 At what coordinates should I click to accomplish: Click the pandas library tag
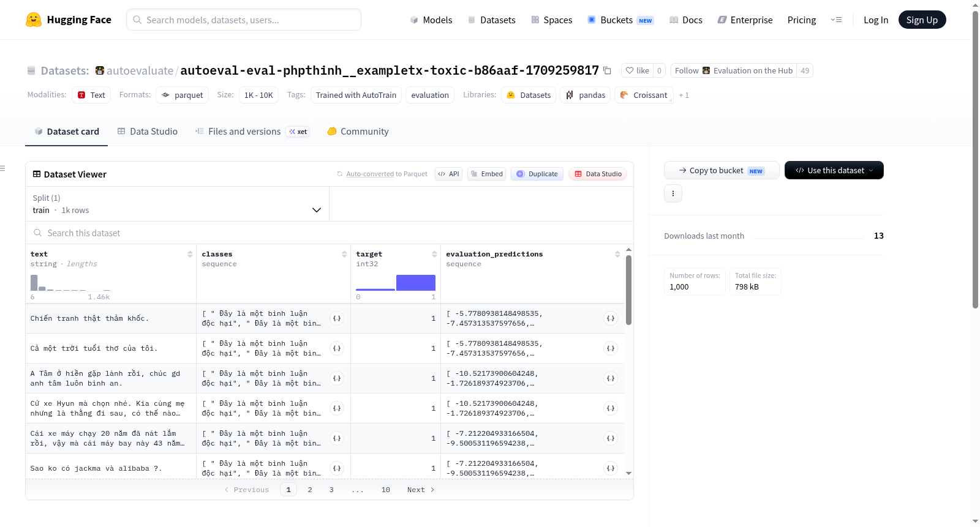(x=586, y=95)
